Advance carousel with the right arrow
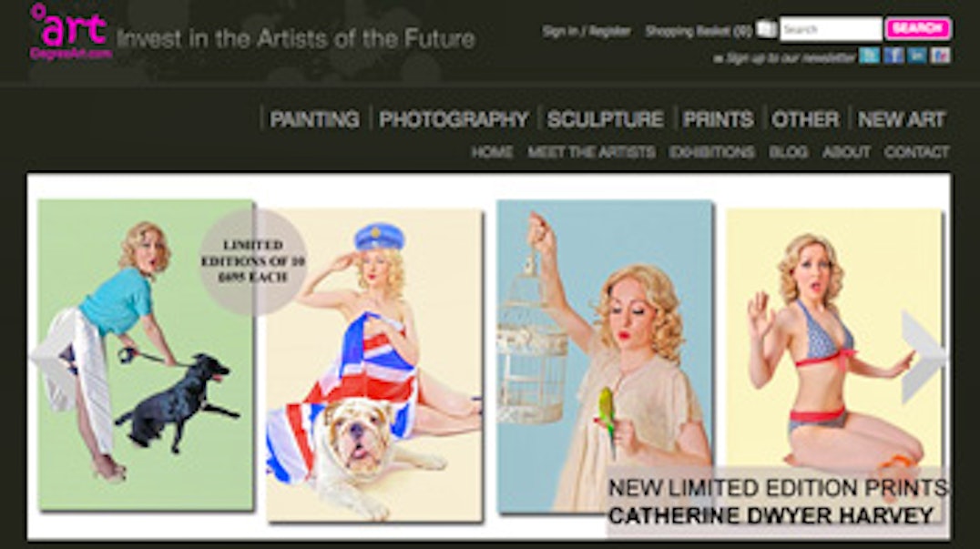The image size is (980, 549). coord(924,357)
